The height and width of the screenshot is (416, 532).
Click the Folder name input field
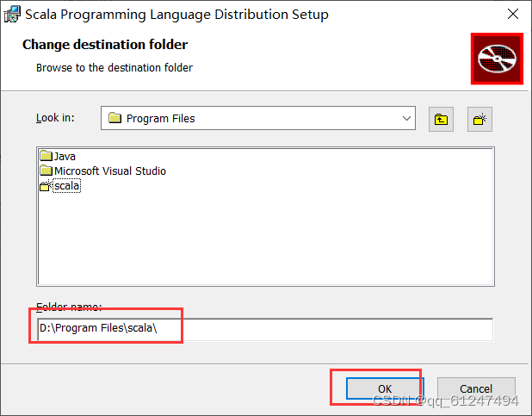pos(265,329)
